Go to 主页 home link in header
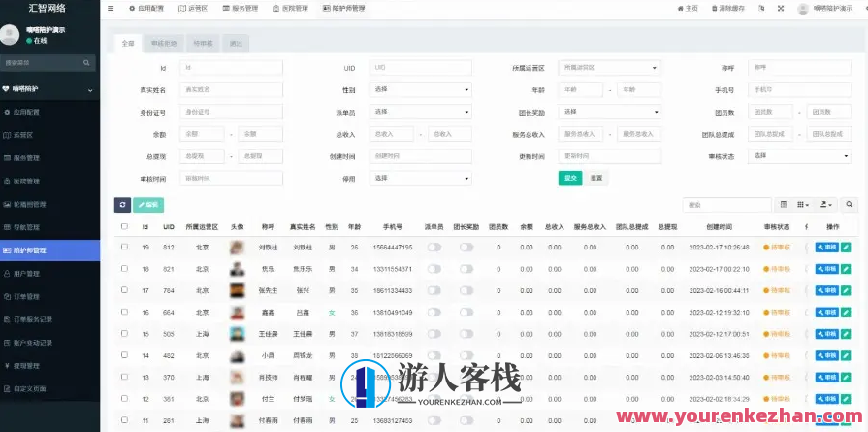 [x=688, y=9]
